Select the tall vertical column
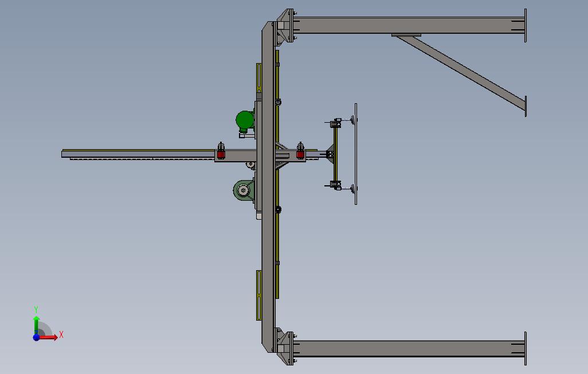The width and height of the screenshot is (588, 374). point(269,186)
